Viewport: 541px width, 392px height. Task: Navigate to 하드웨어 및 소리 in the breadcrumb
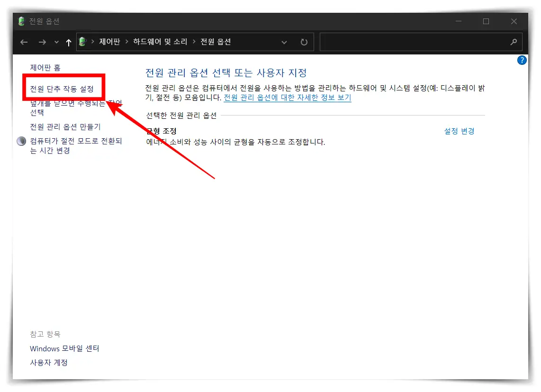(161, 42)
